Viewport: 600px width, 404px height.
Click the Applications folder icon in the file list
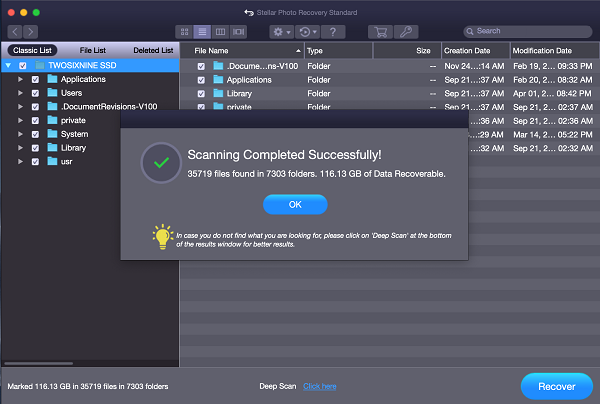[218, 80]
